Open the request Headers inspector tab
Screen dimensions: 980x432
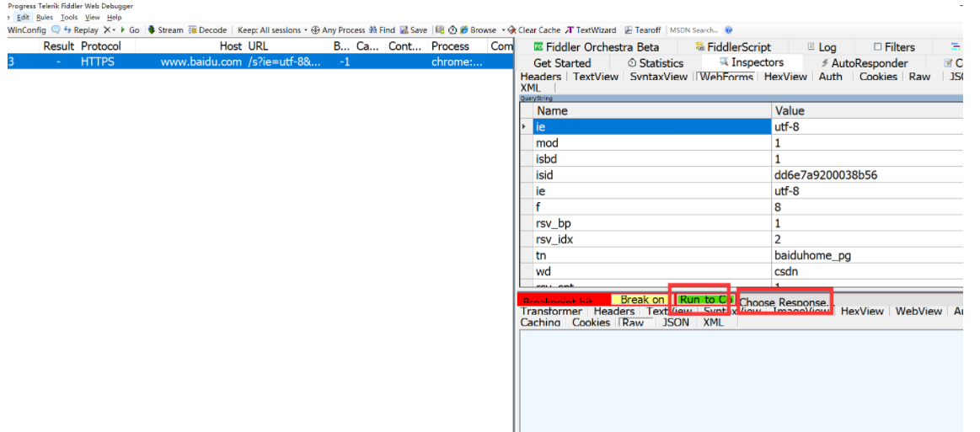[x=541, y=77]
